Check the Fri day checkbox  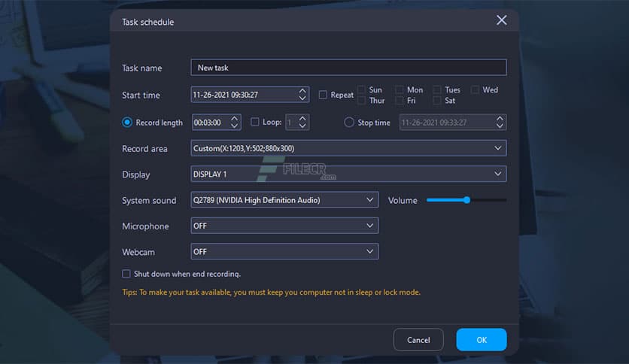click(399, 100)
